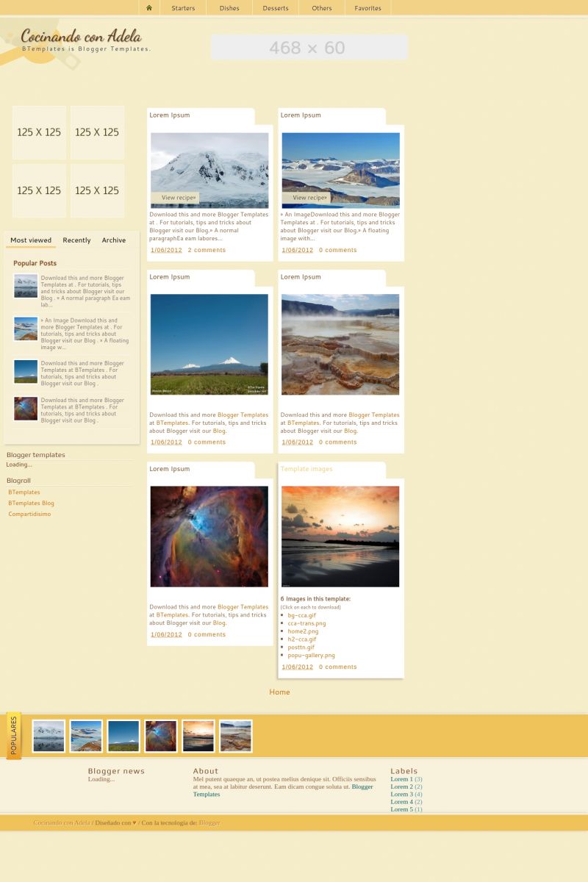
Task: Open the Template images post title
Action: click(x=306, y=469)
